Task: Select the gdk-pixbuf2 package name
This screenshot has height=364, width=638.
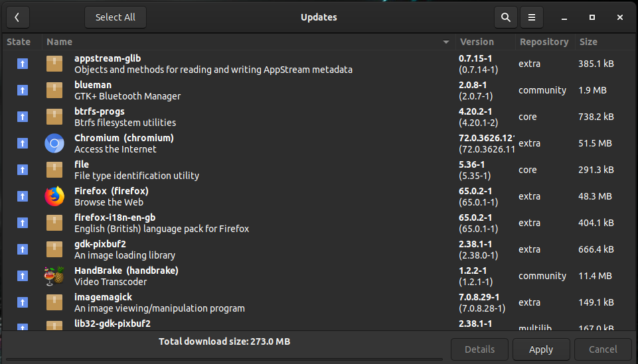Action: pos(100,244)
